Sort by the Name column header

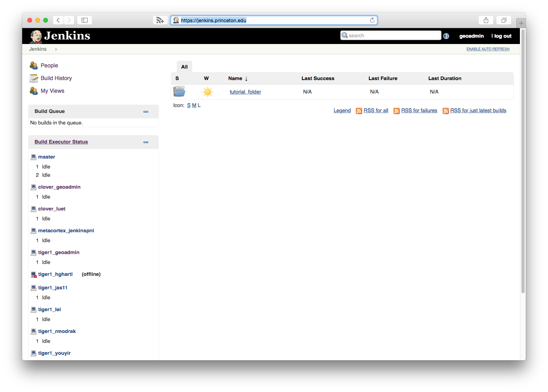click(x=238, y=78)
